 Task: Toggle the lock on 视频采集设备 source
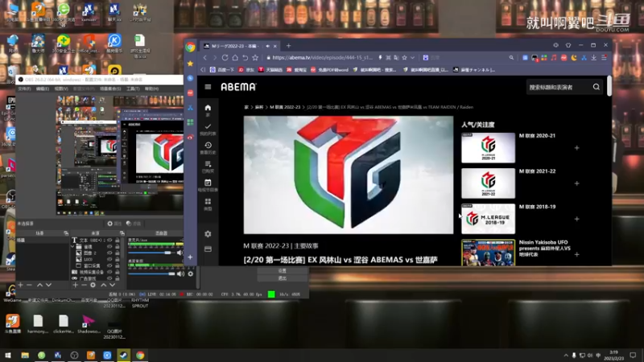coord(118,272)
